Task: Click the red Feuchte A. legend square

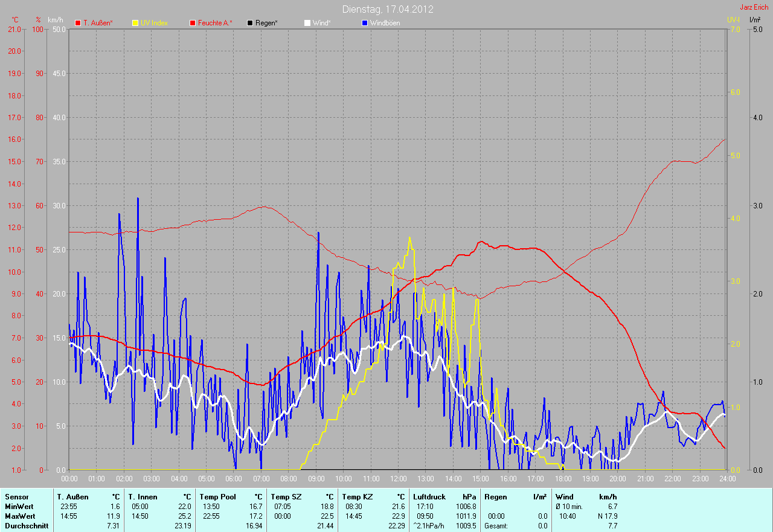Action: pos(193,23)
